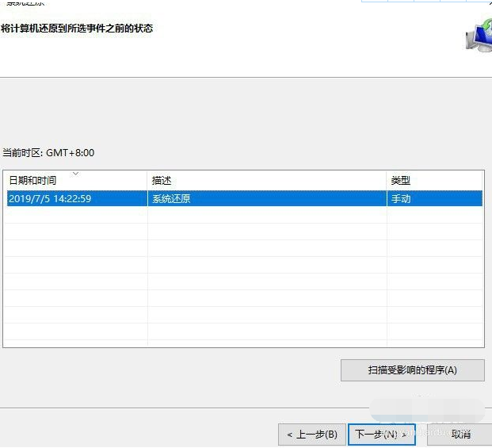Click the 当前时区: GMT+8:00 label
The width and height of the screenshot is (492, 448).
(48, 153)
